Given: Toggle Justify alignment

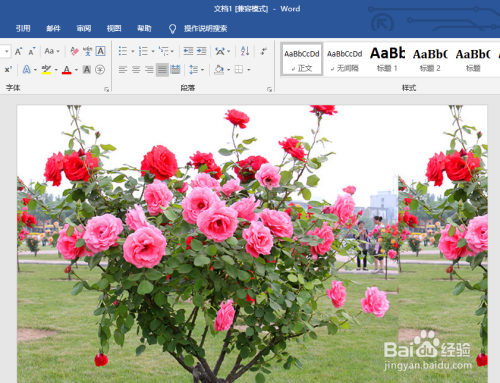Looking at the screenshot, I should 162,69.
